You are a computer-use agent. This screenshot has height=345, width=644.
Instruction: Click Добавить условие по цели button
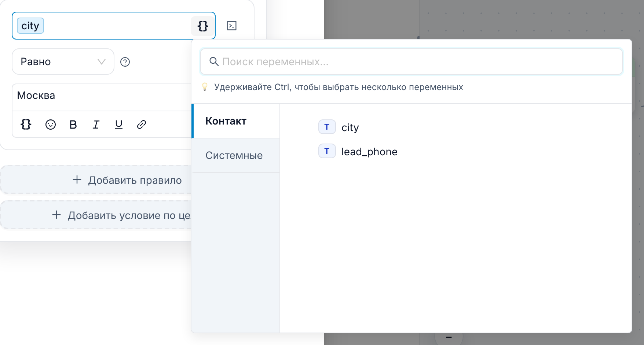[96, 215]
